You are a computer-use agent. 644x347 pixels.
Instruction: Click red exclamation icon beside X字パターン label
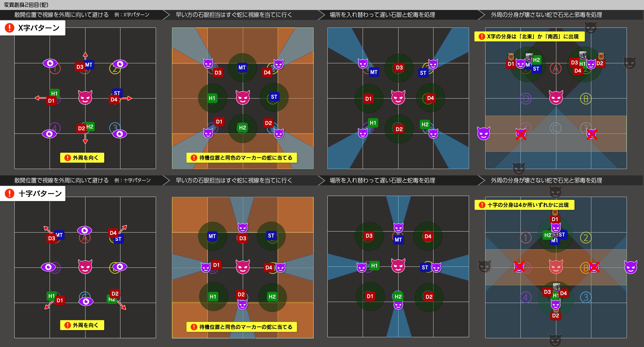point(10,28)
